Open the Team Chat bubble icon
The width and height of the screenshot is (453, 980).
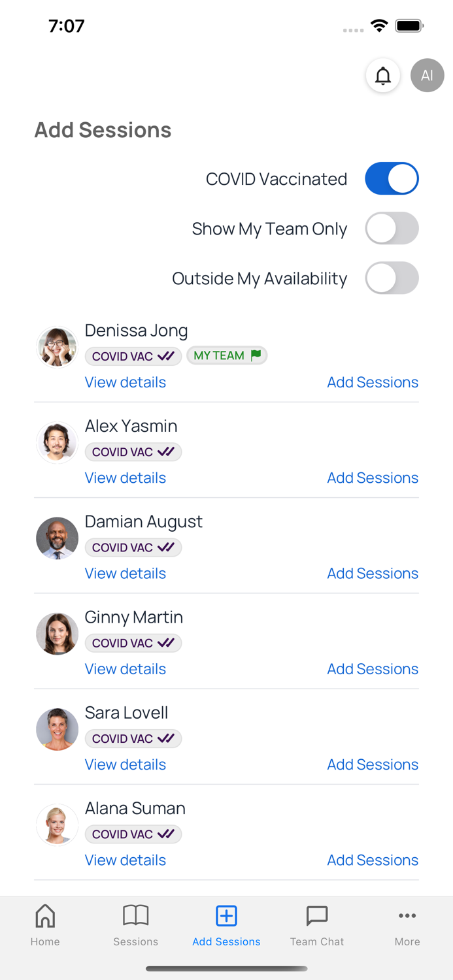coord(317,925)
